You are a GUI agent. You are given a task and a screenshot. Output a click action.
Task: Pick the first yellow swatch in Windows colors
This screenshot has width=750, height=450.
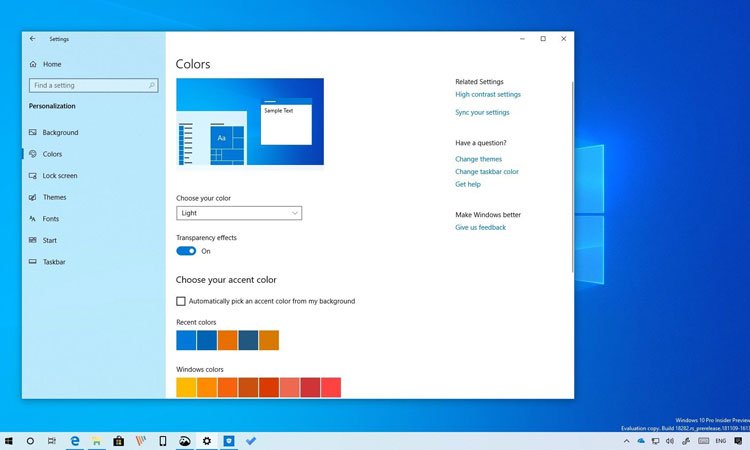[186, 387]
